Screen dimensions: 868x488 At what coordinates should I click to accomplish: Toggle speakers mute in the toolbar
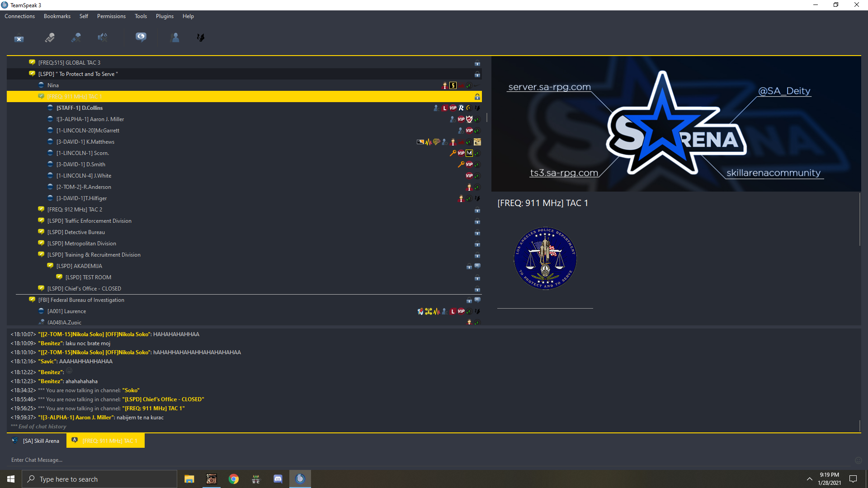[x=103, y=38]
